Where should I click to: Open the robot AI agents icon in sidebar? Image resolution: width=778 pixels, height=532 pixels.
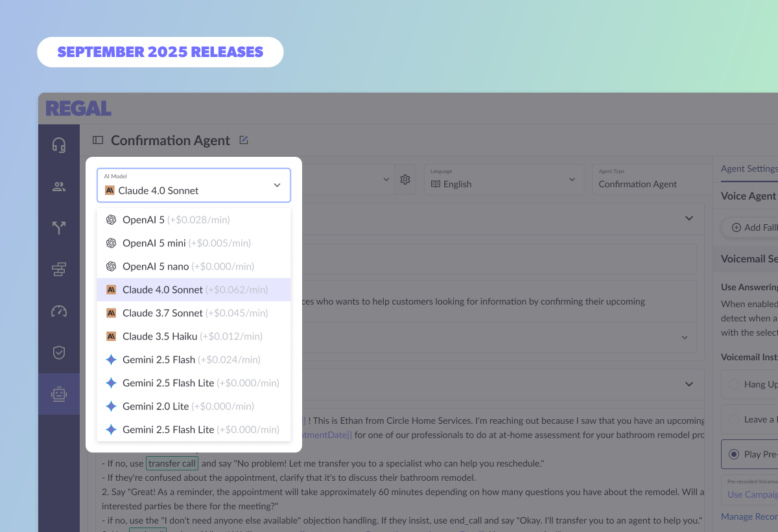coord(59,394)
